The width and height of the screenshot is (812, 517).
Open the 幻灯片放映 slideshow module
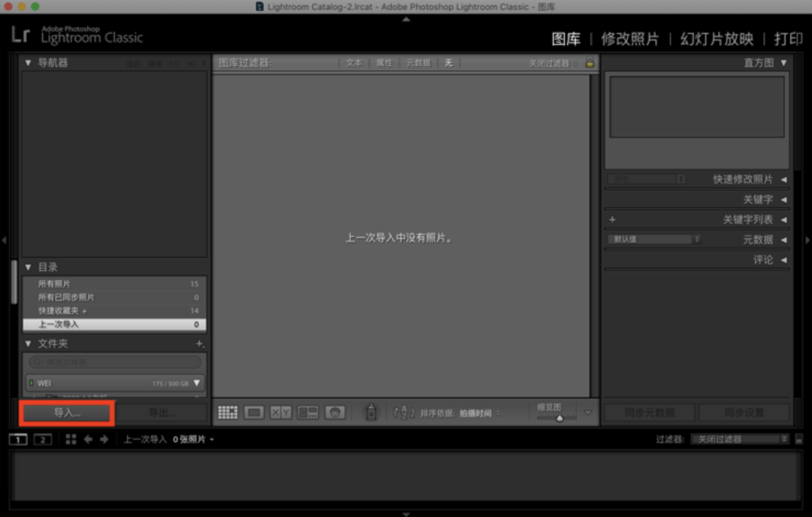click(x=717, y=39)
